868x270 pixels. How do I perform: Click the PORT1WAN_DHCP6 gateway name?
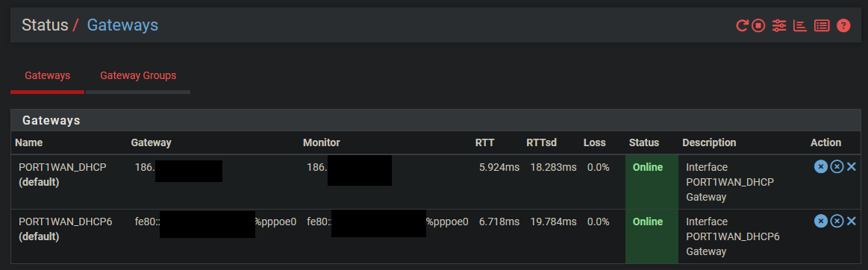[x=66, y=222]
